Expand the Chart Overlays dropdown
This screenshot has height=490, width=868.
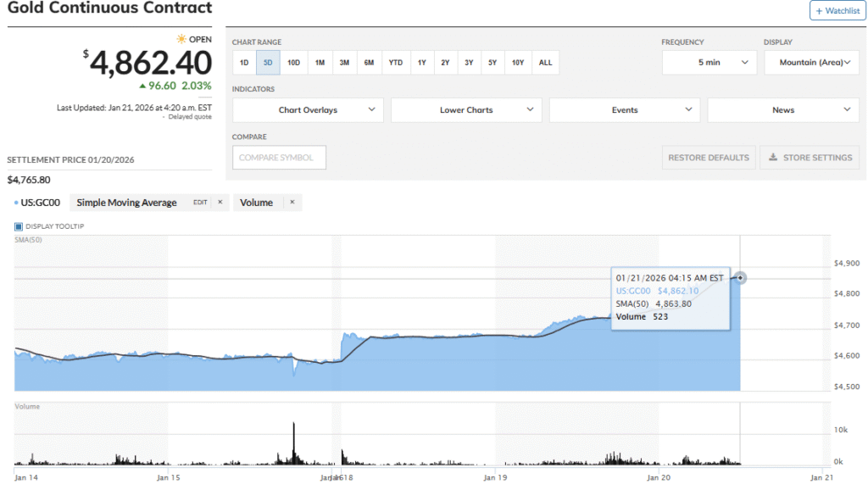tap(308, 110)
